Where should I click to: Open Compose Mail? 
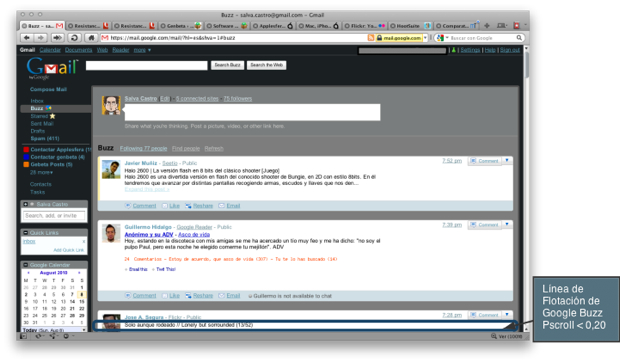click(x=48, y=89)
